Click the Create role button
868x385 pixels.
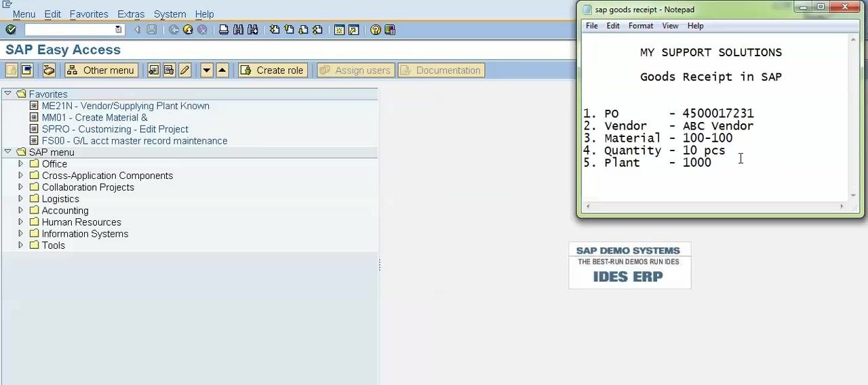[x=273, y=70]
